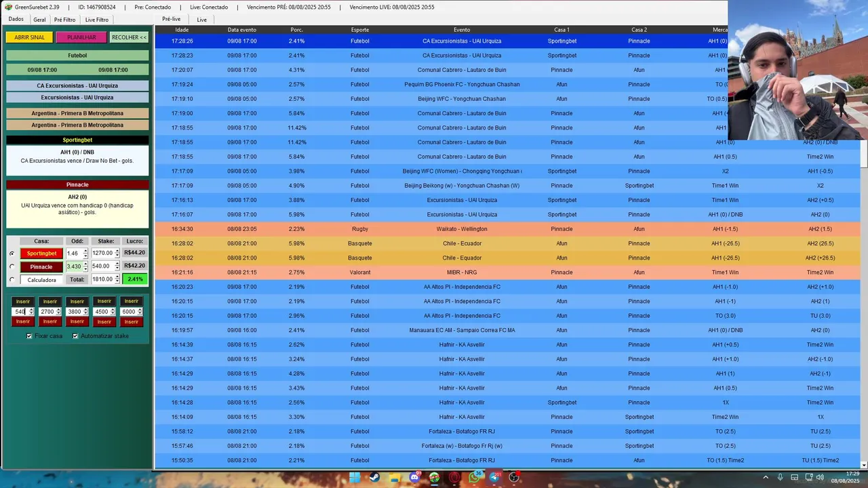Show hidden system tray icons
Image resolution: width=868 pixels, height=488 pixels.
[x=766, y=477]
